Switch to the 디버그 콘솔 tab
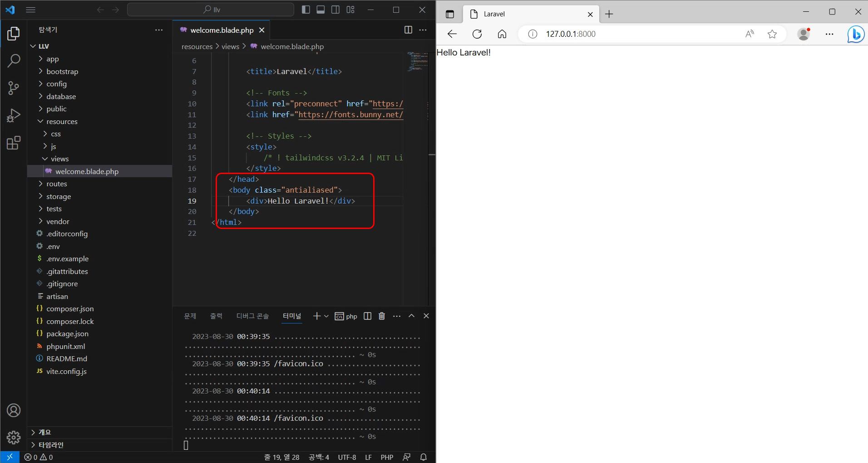868x463 pixels. point(252,316)
